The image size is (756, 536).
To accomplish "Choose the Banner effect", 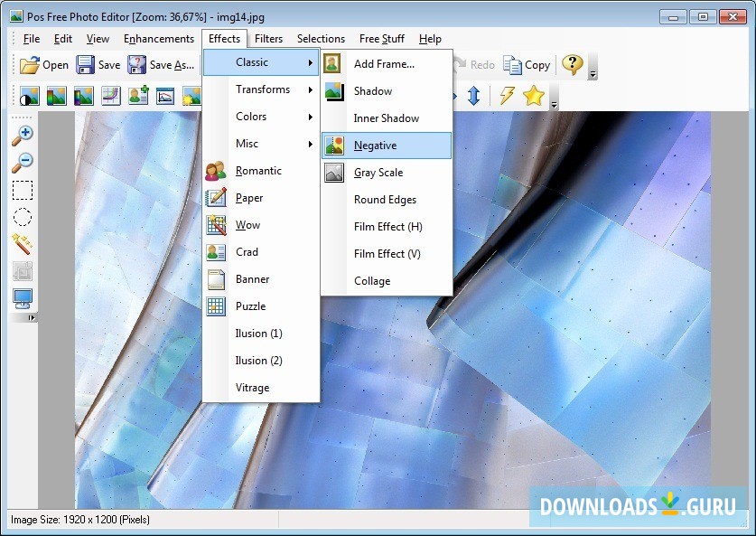I will [261, 279].
